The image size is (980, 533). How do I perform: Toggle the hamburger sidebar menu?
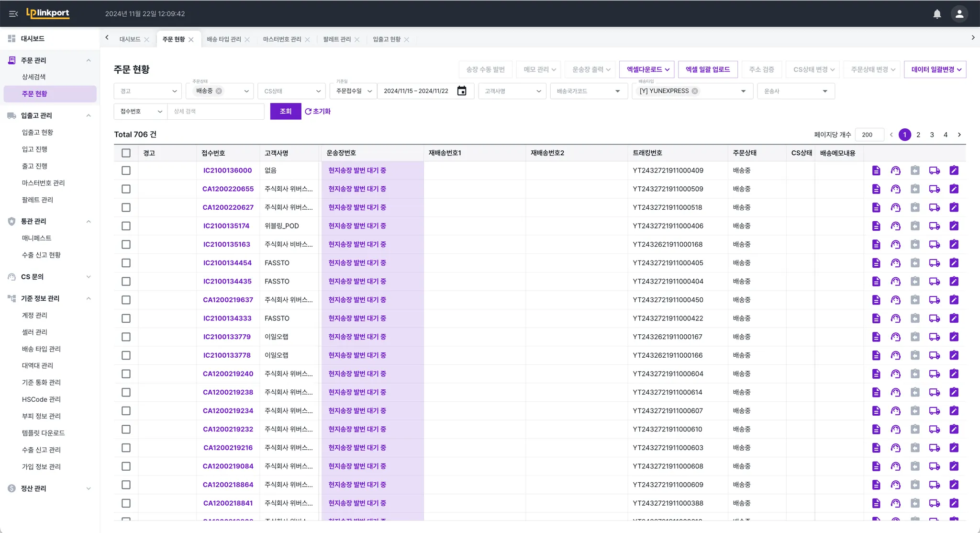[13, 14]
